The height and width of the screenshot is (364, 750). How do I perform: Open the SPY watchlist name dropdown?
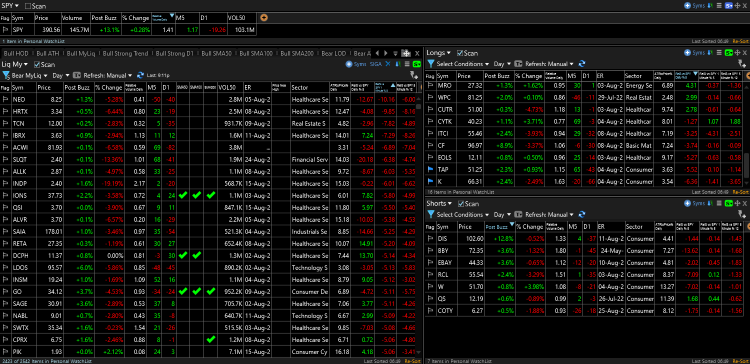click(10, 5)
